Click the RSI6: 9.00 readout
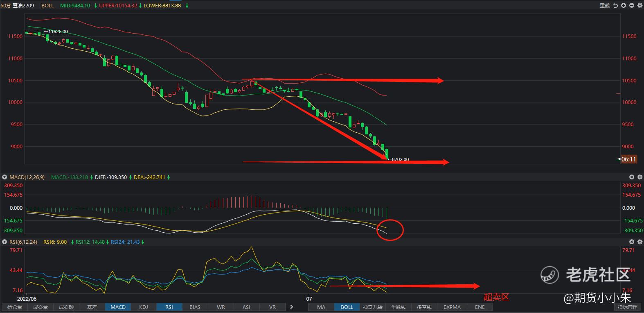The height and width of the screenshot is (313, 644). point(55,242)
